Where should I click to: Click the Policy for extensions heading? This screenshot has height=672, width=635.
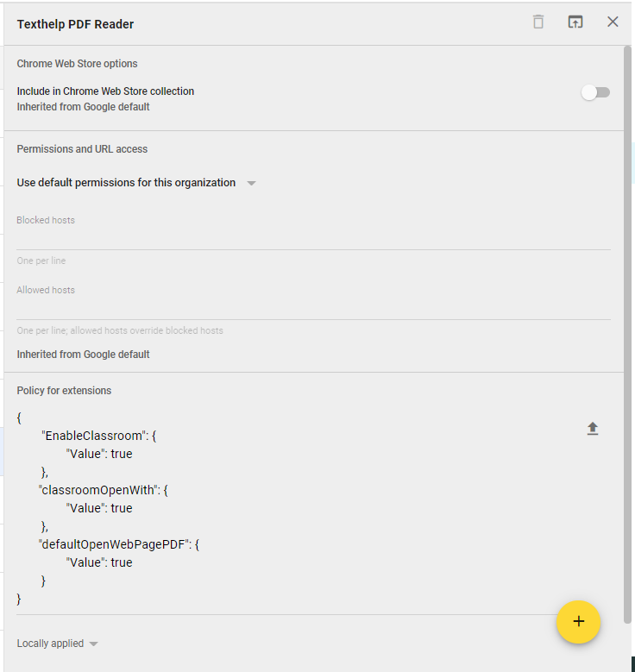tap(64, 391)
